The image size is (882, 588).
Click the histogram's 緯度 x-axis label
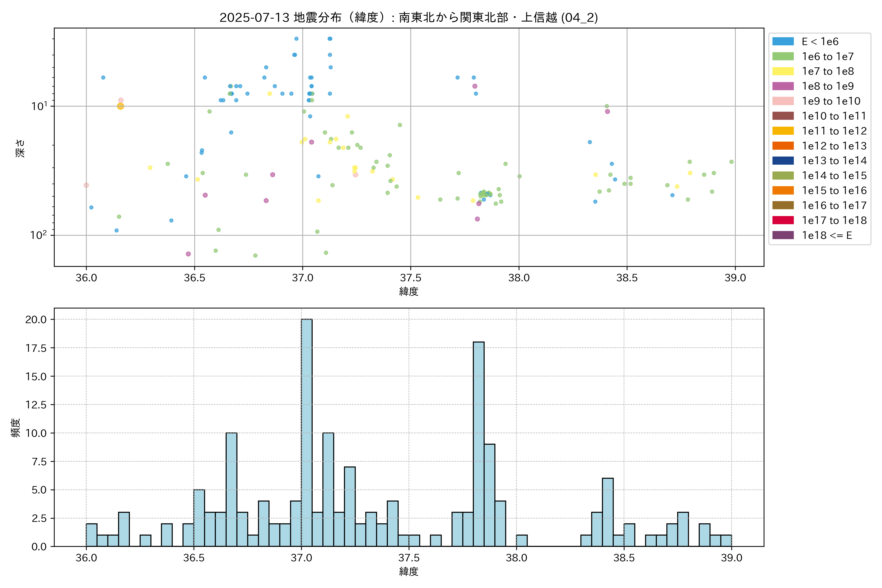pos(408,572)
